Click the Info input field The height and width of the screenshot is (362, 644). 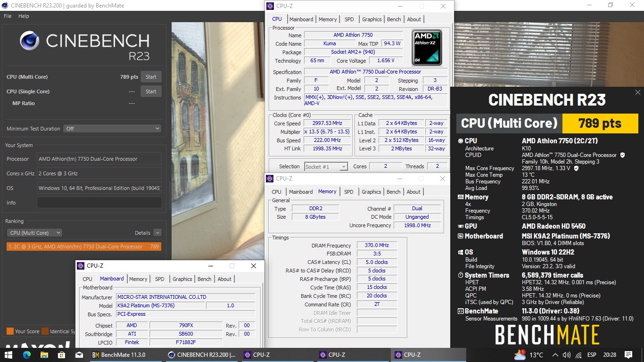(99, 203)
